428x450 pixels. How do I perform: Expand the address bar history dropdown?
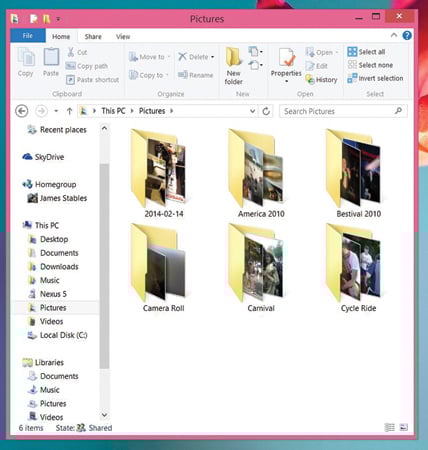(x=252, y=111)
